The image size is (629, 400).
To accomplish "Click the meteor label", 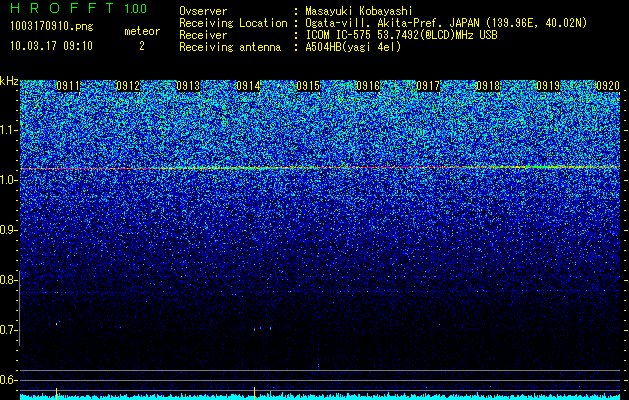I will point(142,31).
